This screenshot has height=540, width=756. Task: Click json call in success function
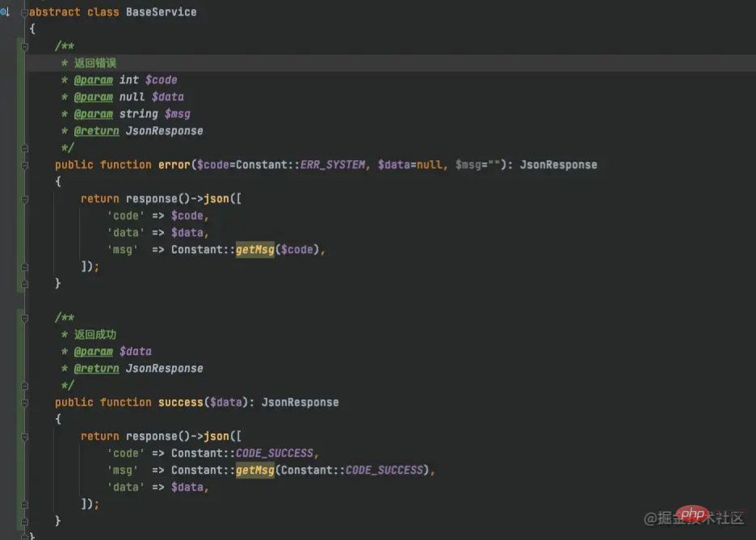pyautogui.click(x=216, y=437)
